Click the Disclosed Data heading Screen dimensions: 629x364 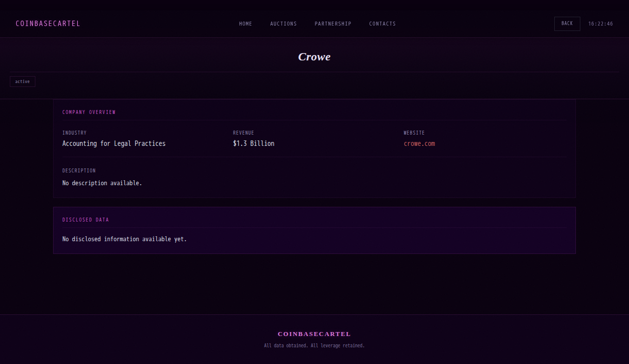[86, 220]
